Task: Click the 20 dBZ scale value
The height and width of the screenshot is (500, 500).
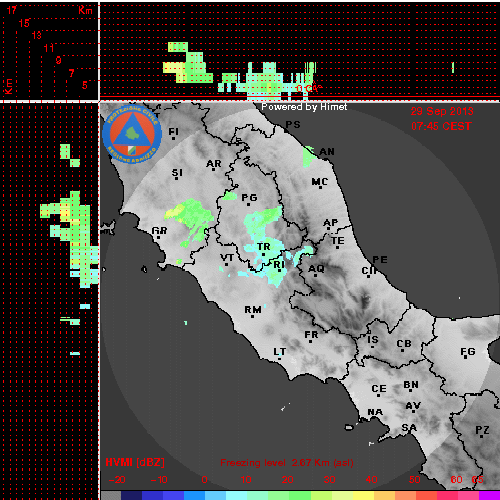Action: point(287,480)
